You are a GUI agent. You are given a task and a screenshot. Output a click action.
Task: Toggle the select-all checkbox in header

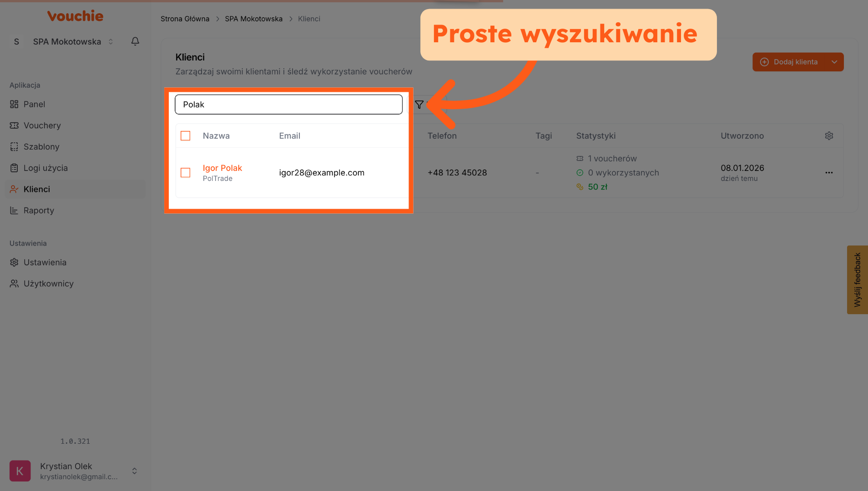click(186, 136)
